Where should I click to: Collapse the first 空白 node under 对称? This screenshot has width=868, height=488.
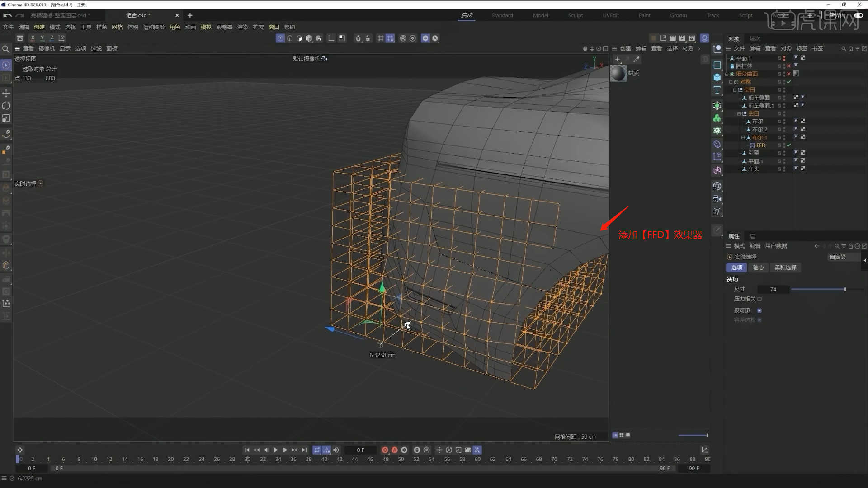click(x=735, y=90)
